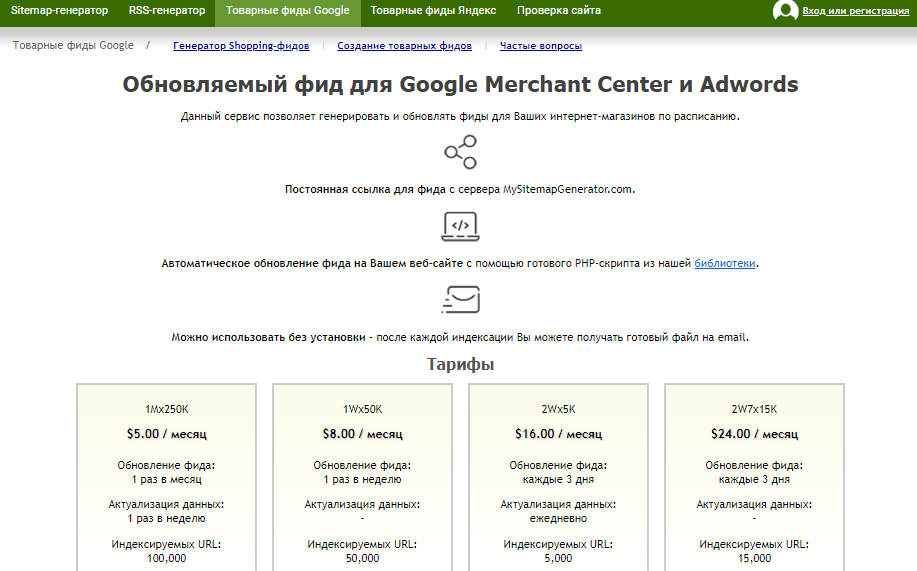
Task: Click the Товарные фиды Google breadcrumb text
Action: pos(73,46)
